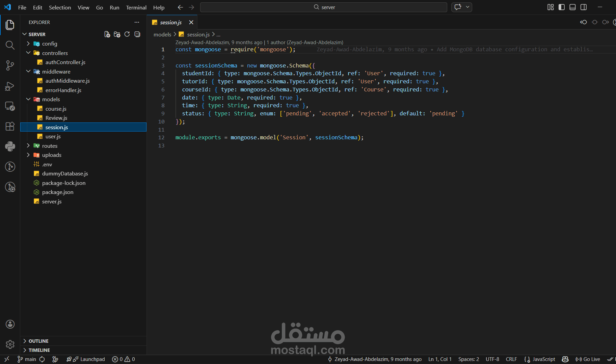Collapse the controllers folder

[83, 53]
